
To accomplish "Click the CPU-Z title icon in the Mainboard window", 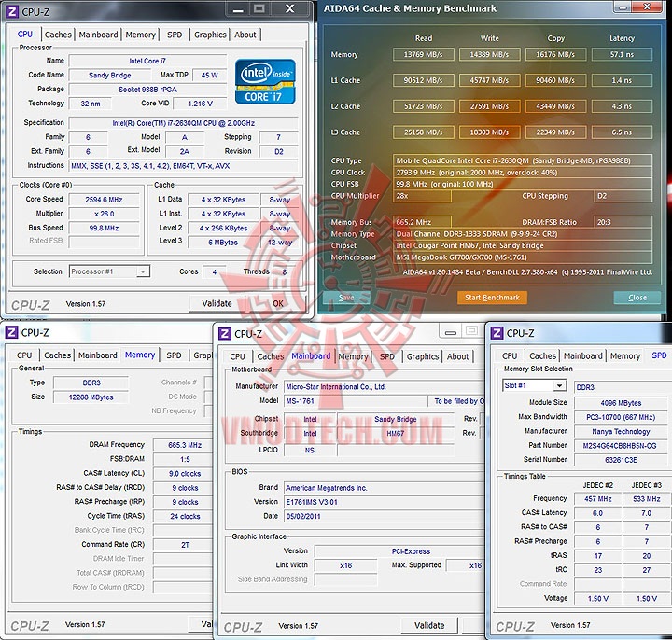I will (x=225, y=334).
